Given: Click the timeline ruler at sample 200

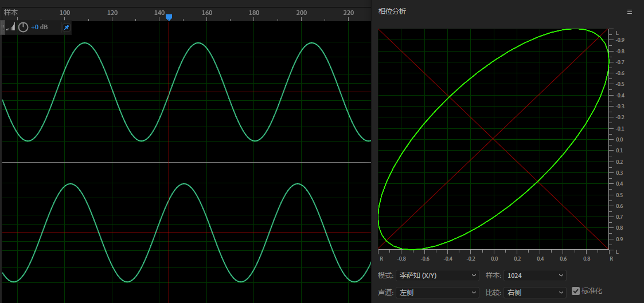Looking at the screenshot, I should coord(301,13).
